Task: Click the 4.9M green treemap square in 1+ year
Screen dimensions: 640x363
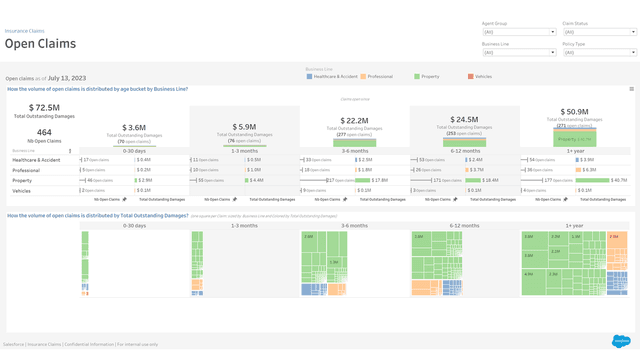Action: [x=533, y=282]
